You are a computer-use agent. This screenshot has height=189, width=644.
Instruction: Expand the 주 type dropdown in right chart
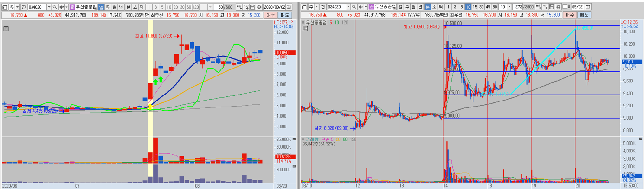317,7
